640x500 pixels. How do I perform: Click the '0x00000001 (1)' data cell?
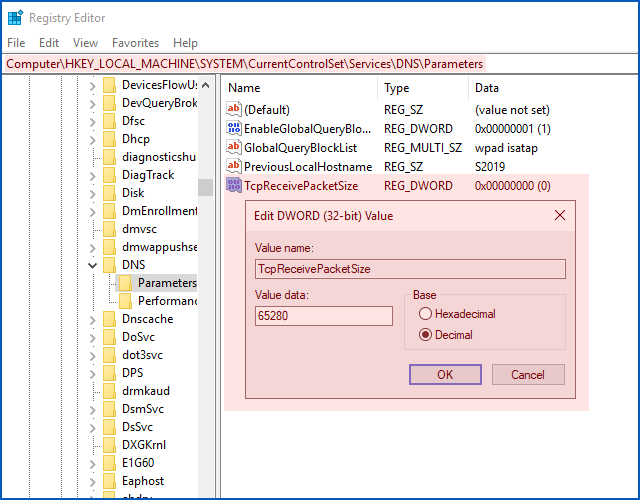[x=513, y=129]
